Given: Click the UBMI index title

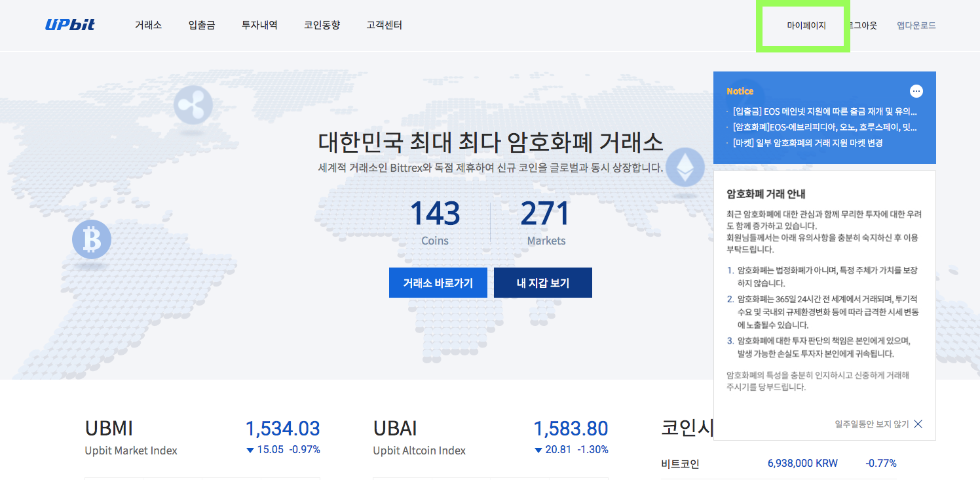Looking at the screenshot, I should [109, 428].
